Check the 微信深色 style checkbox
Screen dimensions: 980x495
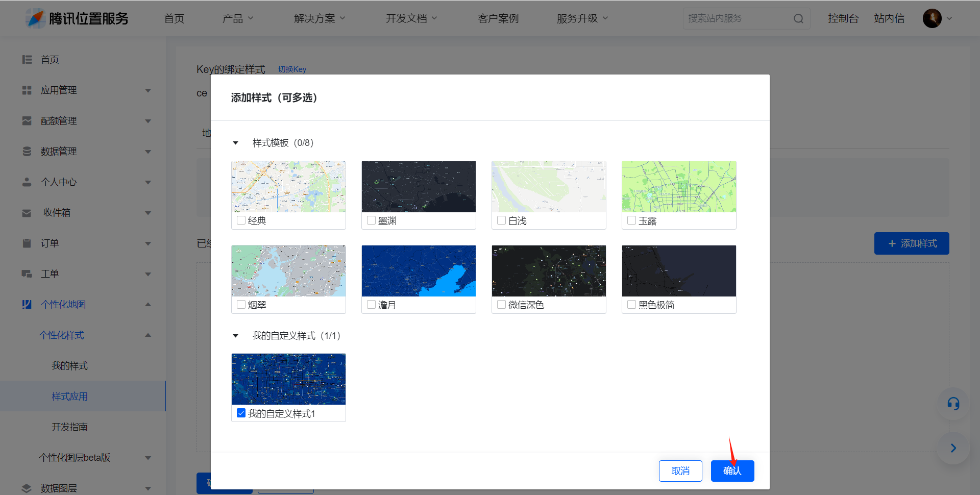click(x=502, y=305)
